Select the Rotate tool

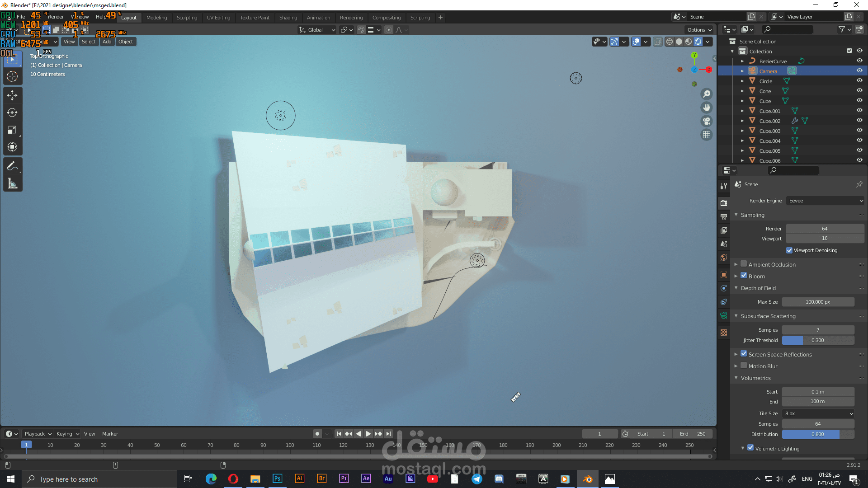(12, 113)
